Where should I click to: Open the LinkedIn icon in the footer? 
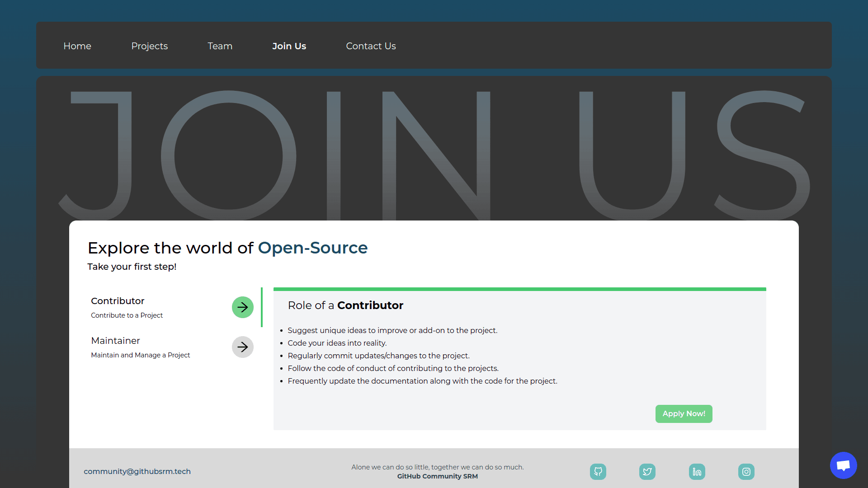(697, 471)
